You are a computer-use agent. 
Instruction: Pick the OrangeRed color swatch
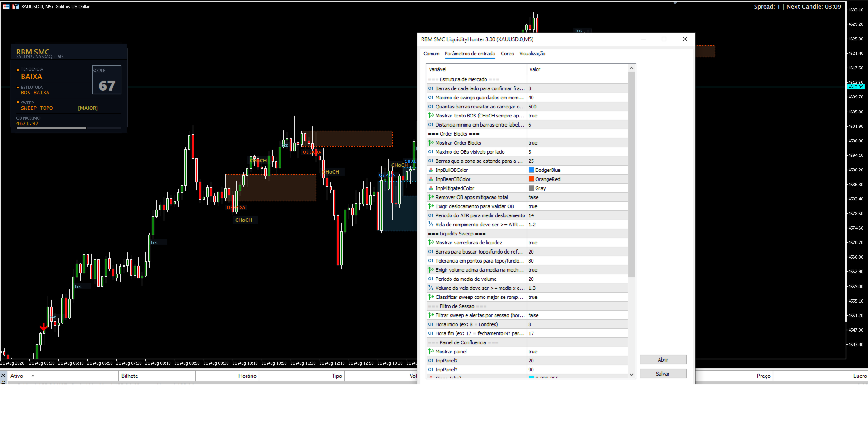[531, 179]
